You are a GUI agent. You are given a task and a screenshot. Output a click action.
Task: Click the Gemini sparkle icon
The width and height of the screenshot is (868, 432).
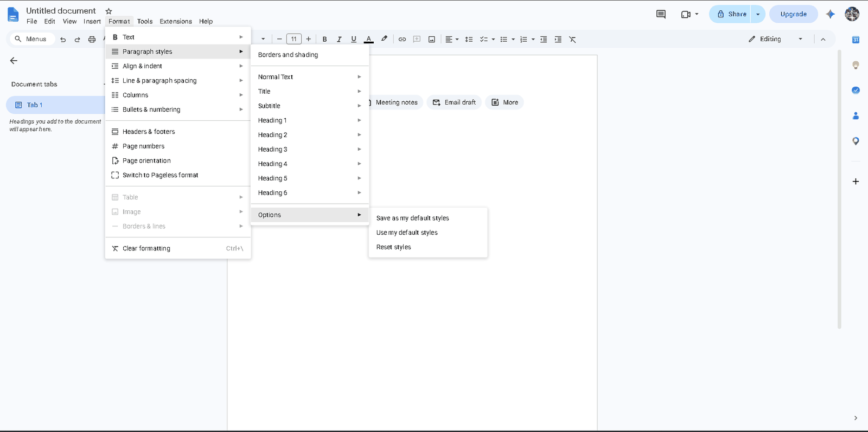(x=830, y=14)
